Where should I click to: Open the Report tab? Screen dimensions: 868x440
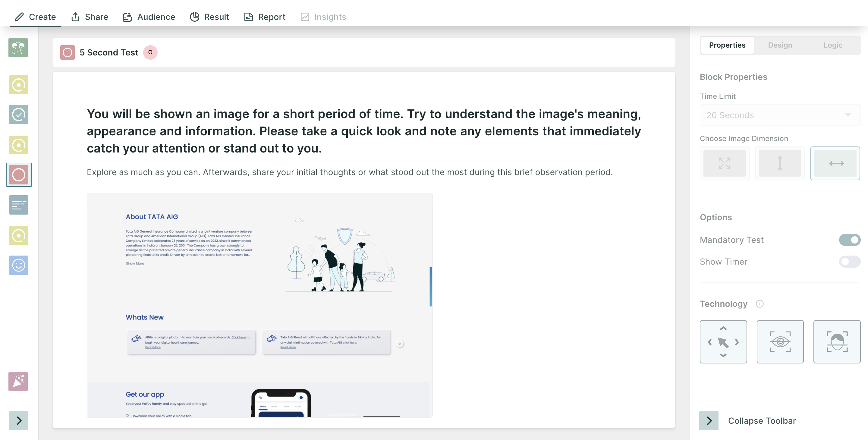[x=265, y=17]
